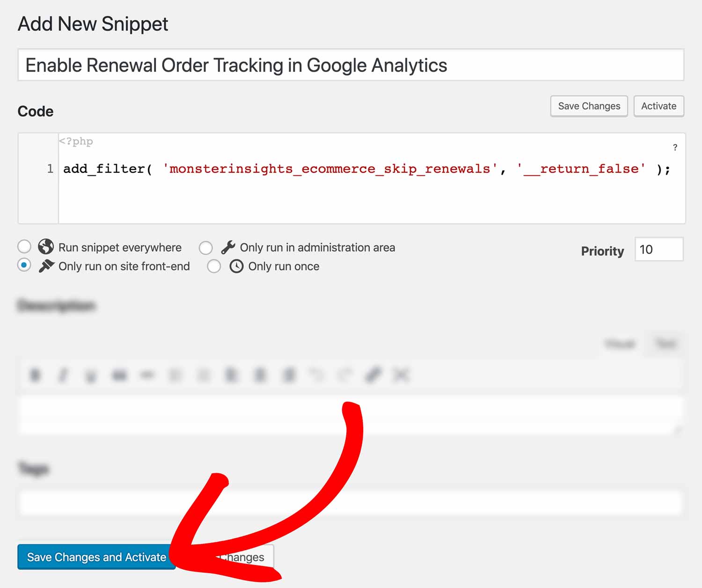Click the pushpin icon for site front-end
The height and width of the screenshot is (588, 702).
pyautogui.click(x=46, y=266)
